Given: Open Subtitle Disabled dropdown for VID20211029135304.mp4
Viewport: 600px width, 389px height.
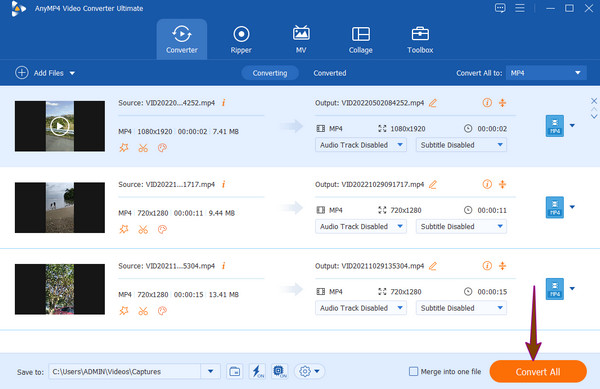Looking at the screenshot, I should click(x=461, y=308).
